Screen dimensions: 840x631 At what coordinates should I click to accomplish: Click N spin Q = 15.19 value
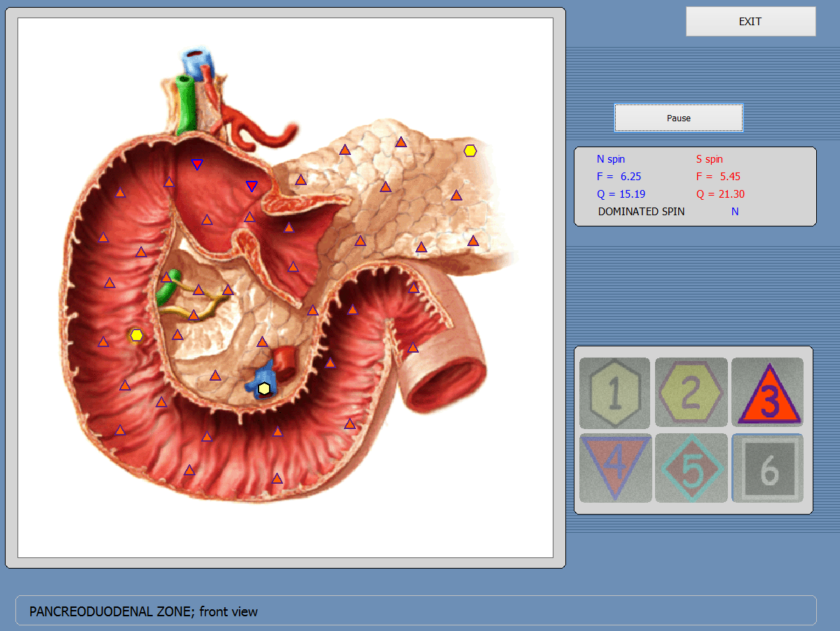pyautogui.click(x=621, y=194)
